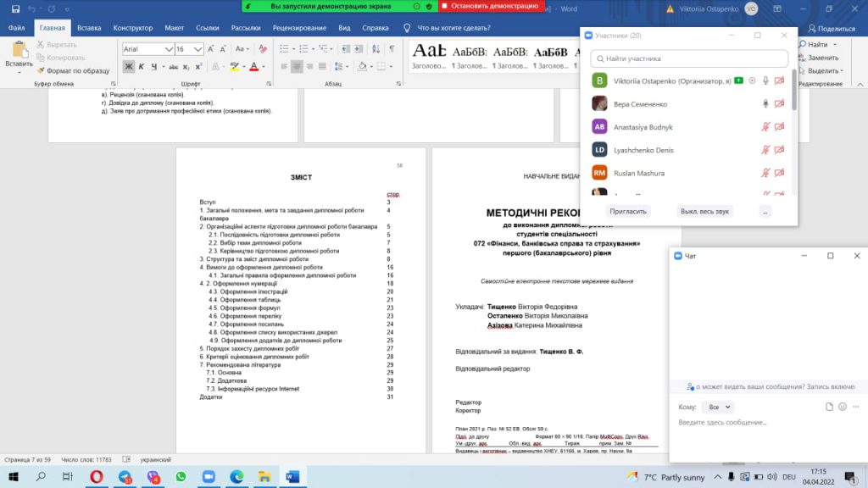Select justify paragraph icon
Image resolution: width=868 pixels, height=488 pixels.
(322, 67)
